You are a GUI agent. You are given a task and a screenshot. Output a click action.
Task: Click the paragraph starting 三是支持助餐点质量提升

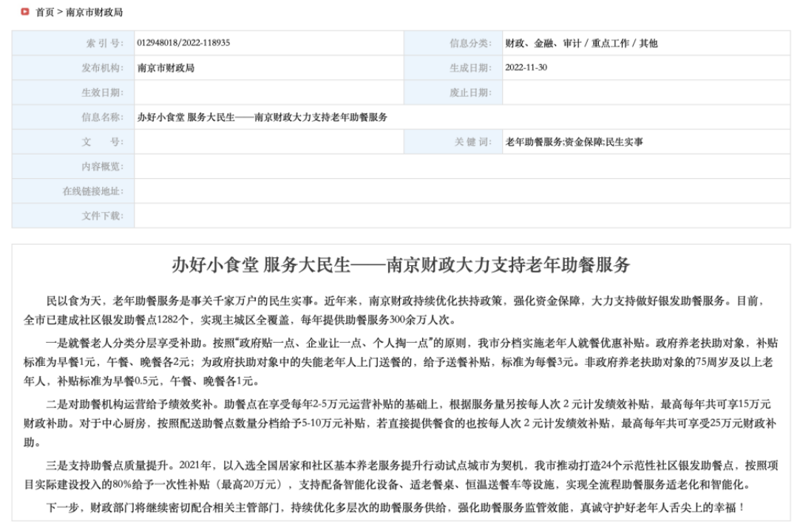click(x=401, y=474)
